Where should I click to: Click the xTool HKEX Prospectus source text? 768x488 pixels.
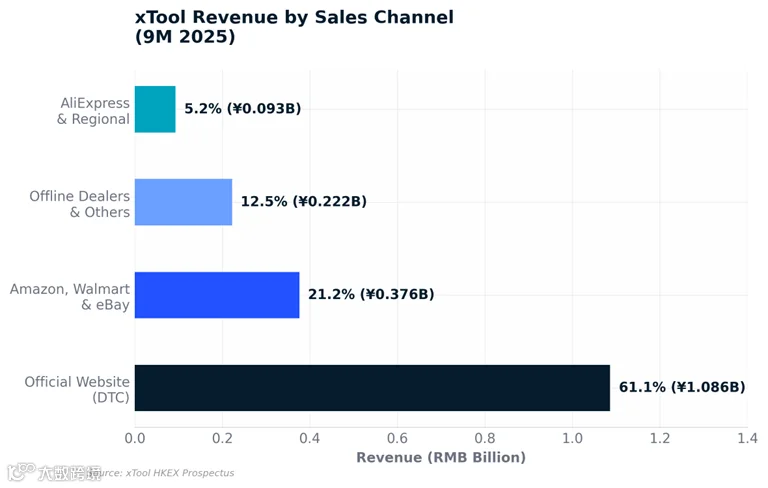click(180, 473)
